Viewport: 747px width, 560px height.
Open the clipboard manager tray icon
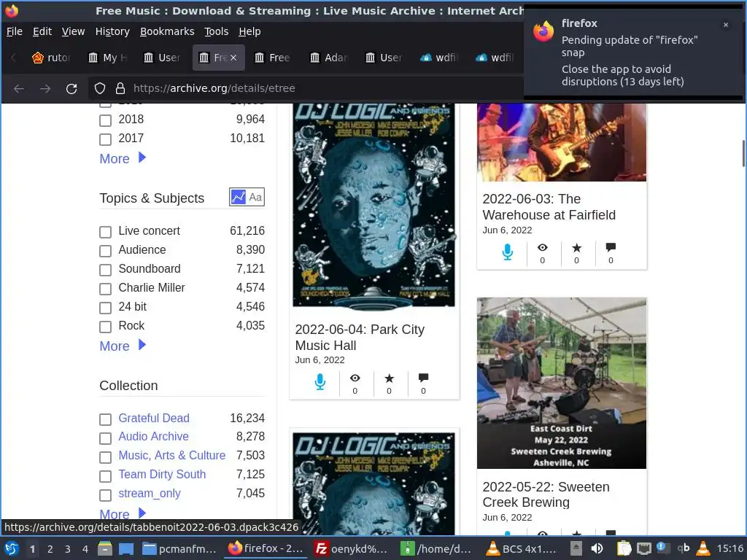[624, 548]
